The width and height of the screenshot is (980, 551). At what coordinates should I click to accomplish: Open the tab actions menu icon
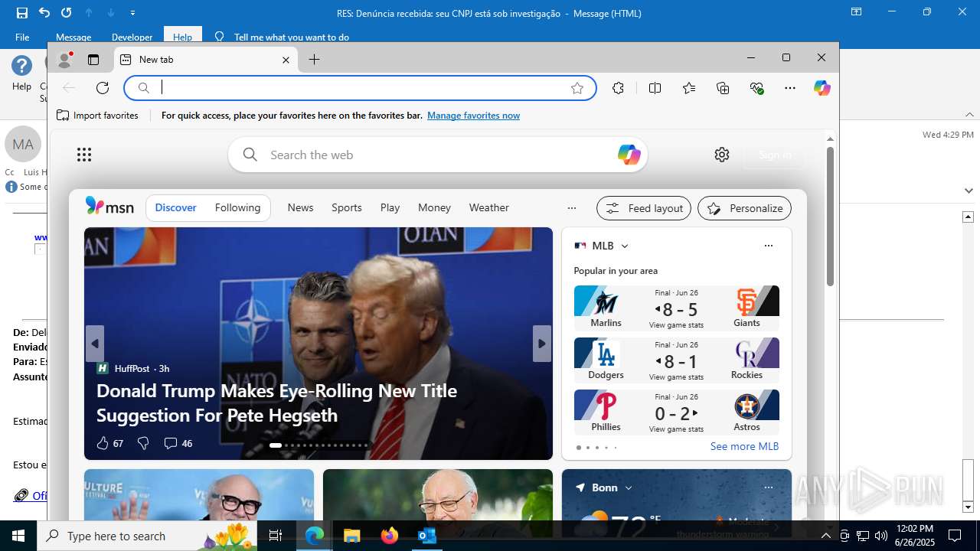[93, 60]
